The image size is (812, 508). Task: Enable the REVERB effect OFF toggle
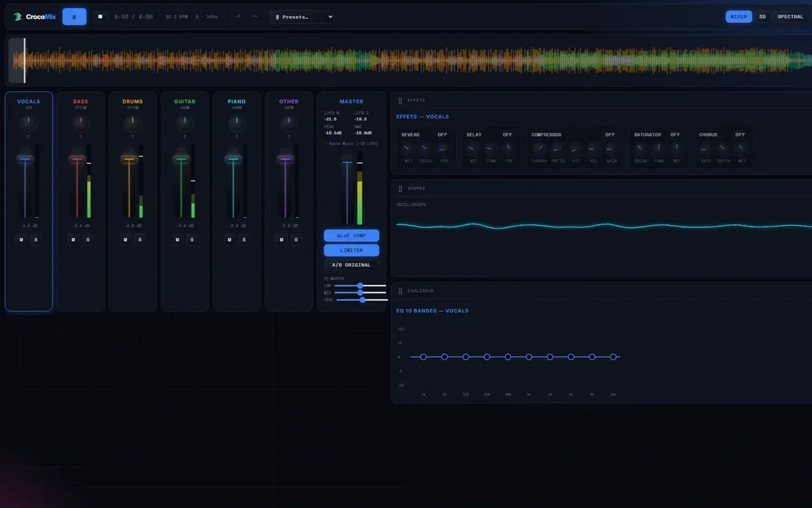442,135
